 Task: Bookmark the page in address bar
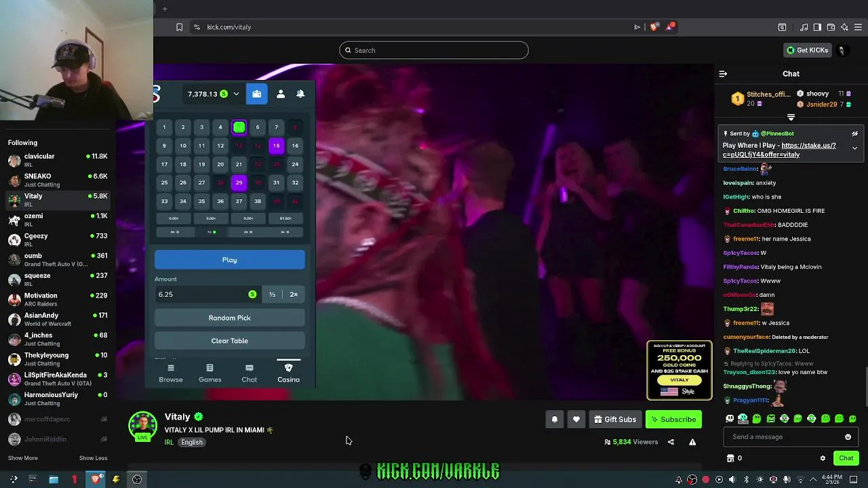(x=179, y=27)
